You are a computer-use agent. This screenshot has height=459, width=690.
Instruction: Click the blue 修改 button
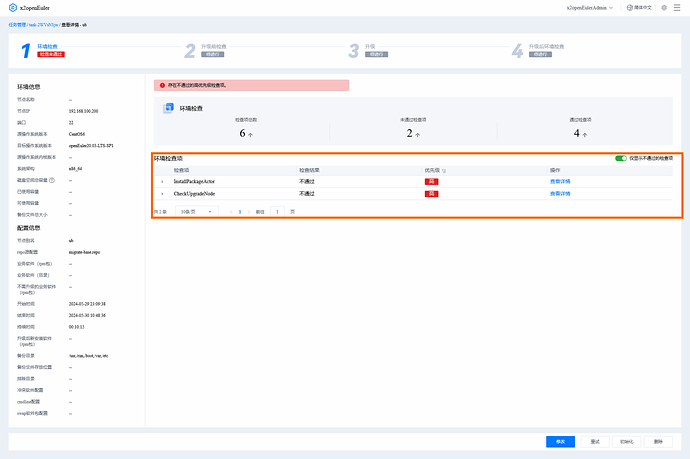click(560, 441)
